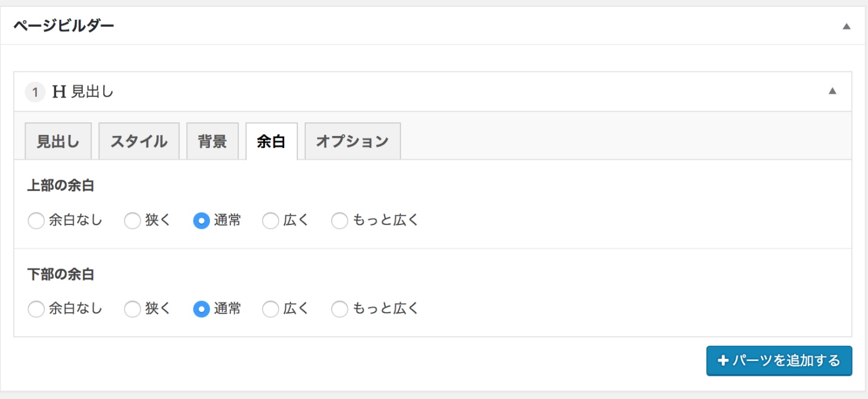Screen dimensions: 868x399
Task: Choose 狭く for 下部の余白
Action: point(133,309)
